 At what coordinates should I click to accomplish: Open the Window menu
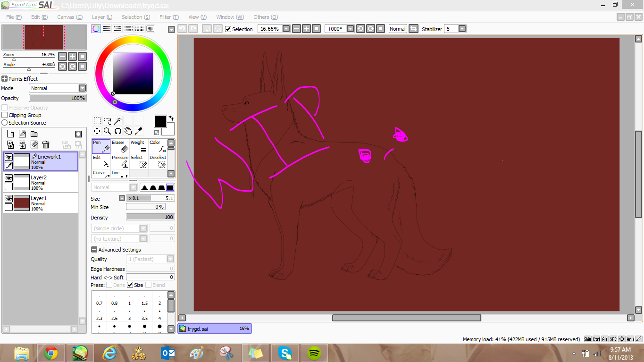click(230, 17)
